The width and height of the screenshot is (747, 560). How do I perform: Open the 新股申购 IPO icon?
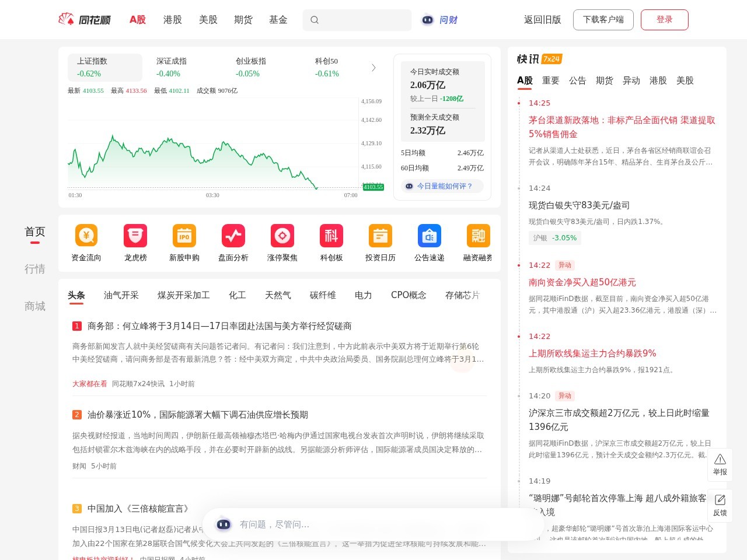point(184,242)
